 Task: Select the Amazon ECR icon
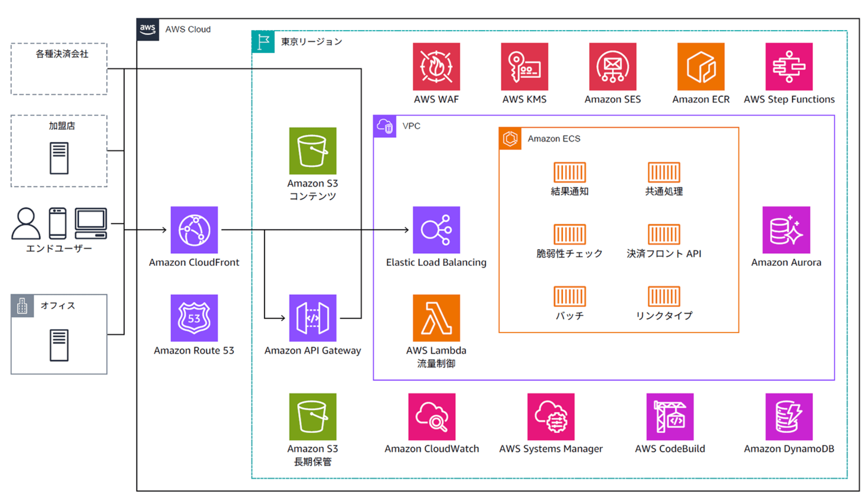coord(701,67)
